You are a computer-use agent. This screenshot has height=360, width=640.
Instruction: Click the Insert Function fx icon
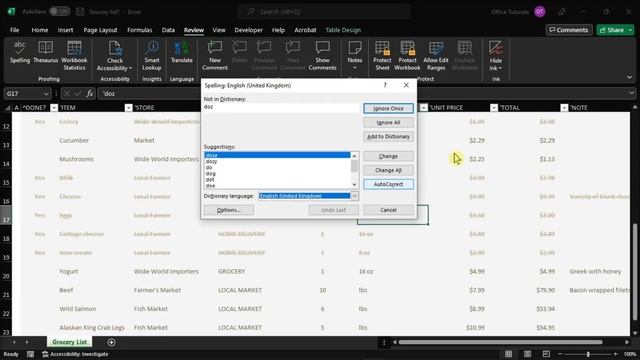(x=89, y=93)
